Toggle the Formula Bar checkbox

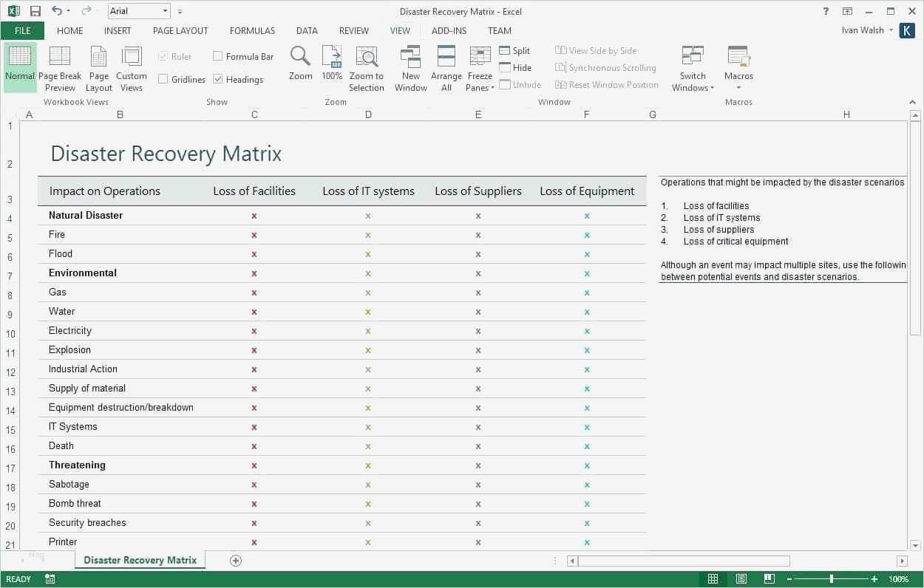tap(218, 56)
